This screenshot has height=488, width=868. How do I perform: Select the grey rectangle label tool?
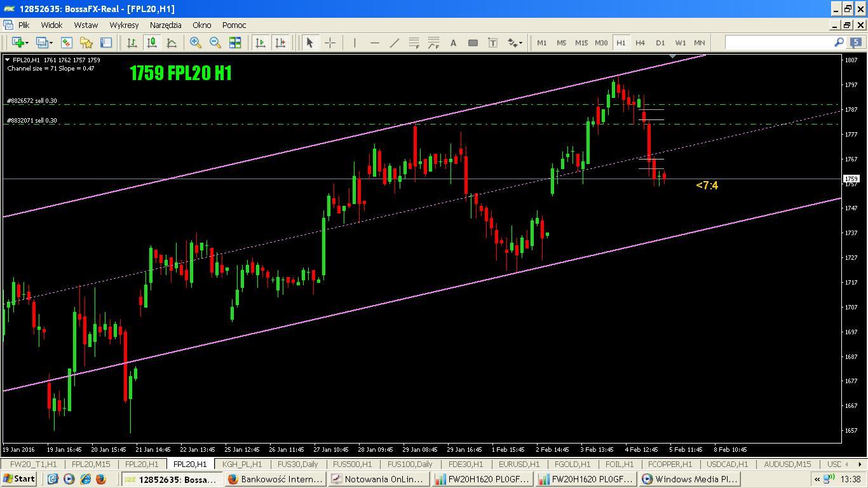pyautogui.click(x=473, y=43)
